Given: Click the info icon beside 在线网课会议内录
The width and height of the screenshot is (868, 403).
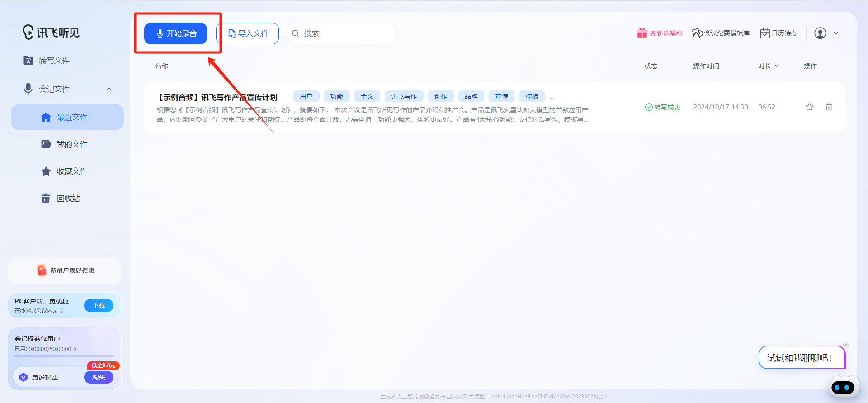Looking at the screenshot, I should click(x=62, y=311).
